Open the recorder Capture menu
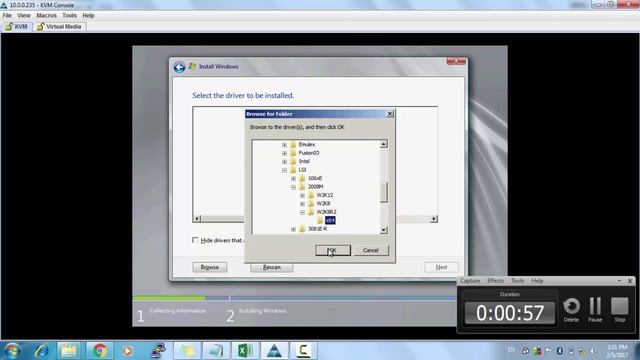The height and width of the screenshot is (360, 640). pyautogui.click(x=470, y=281)
